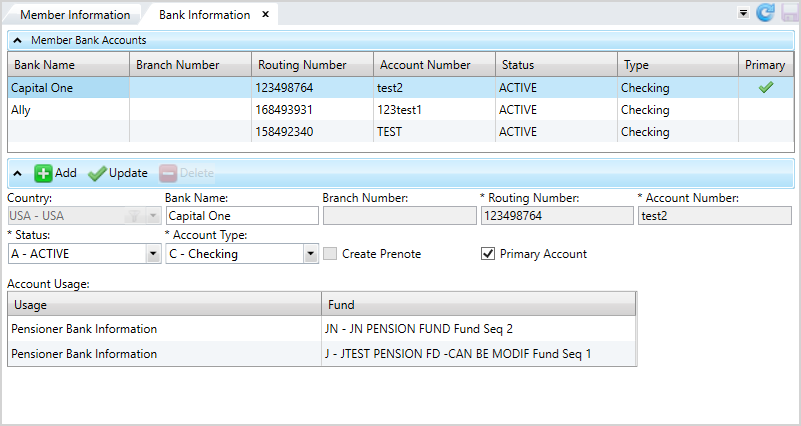This screenshot has height=426, width=801.
Task: Switch to the Member Information tab
Action: pyautogui.click(x=75, y=15)
